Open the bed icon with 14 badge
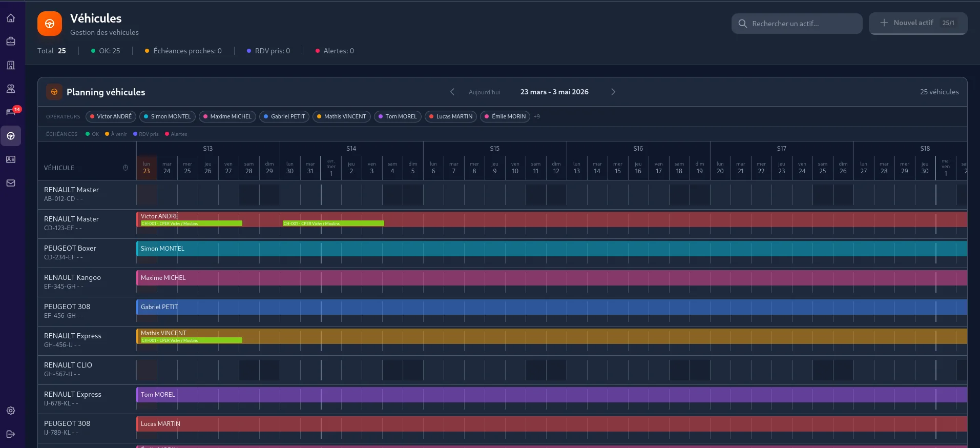The image size is (980, 448). coord(11,112)
